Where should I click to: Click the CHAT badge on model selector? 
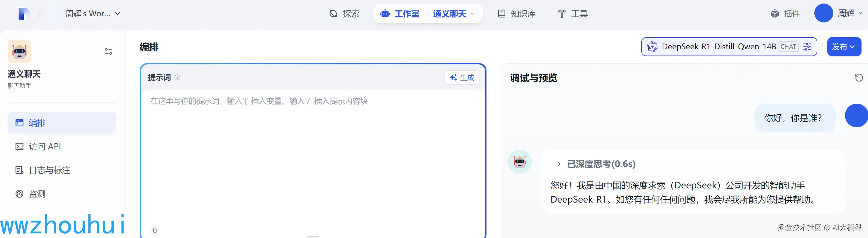[788, 47]
